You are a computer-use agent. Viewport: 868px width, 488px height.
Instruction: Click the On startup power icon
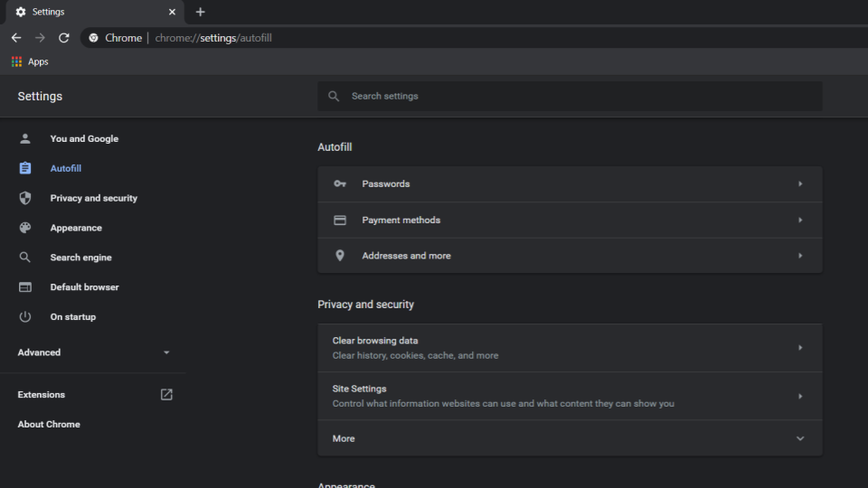pyautogui.click(x=25, y=317)
